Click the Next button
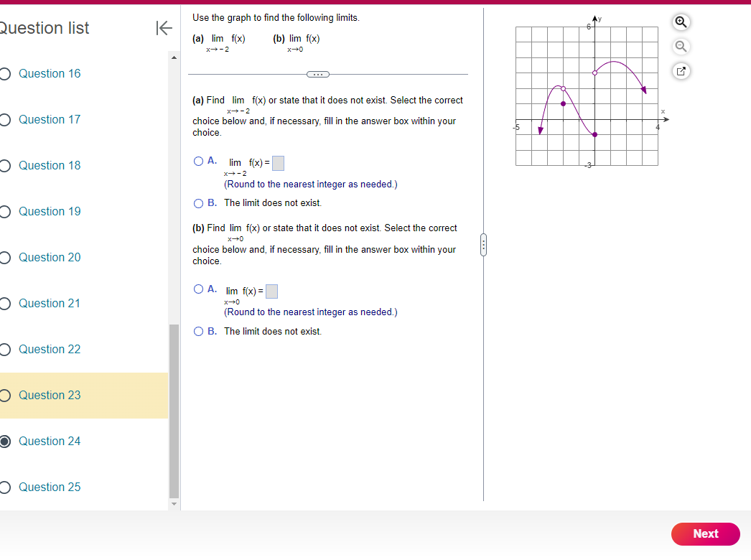 click(x=706, y=533)
